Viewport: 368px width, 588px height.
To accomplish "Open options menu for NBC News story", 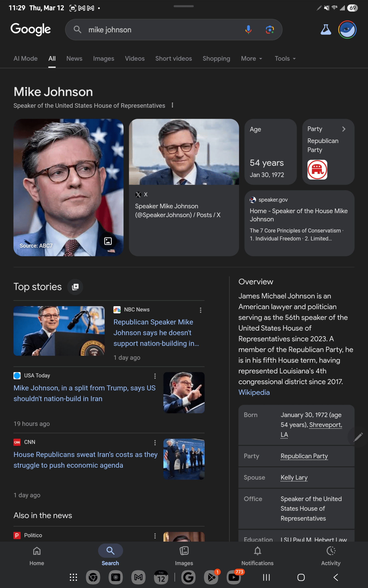I will tap(201, 310).
